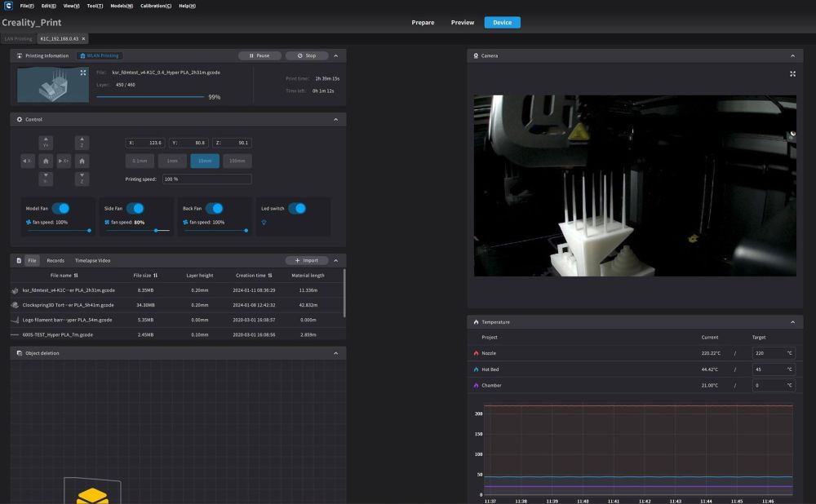Pause the current print
Screen dimensions: 816x504
[259, 55]
